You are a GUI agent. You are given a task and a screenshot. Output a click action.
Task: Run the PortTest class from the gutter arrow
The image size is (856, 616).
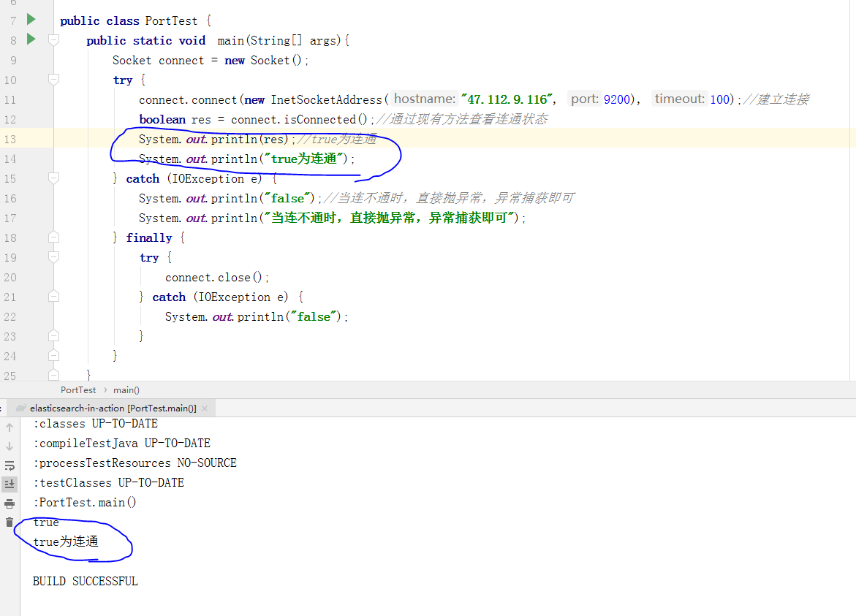tap(31, 20)
